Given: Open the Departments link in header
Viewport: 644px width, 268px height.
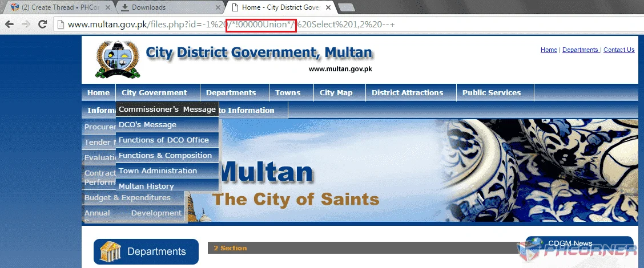Looking at the screenshot, I should [580, 50].
